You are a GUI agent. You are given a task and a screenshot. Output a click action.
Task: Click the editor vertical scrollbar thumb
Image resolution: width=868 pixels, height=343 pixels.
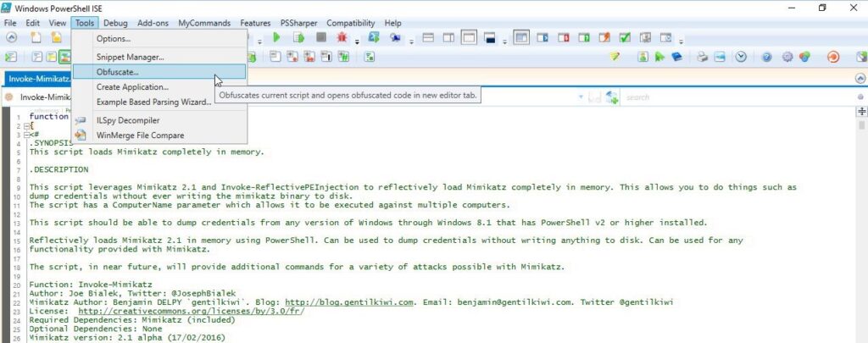(862, 125)
